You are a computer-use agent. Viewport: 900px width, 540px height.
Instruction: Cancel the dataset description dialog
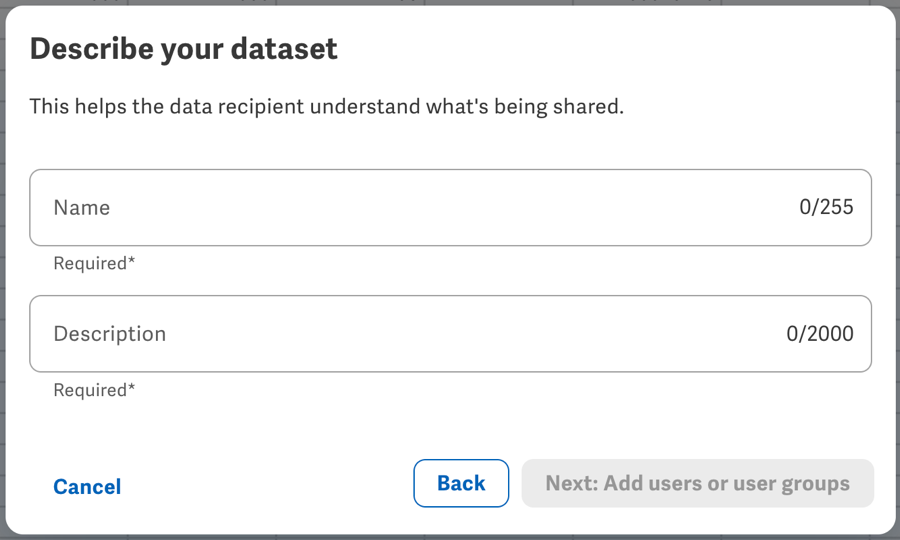click(x=87, y=487)
